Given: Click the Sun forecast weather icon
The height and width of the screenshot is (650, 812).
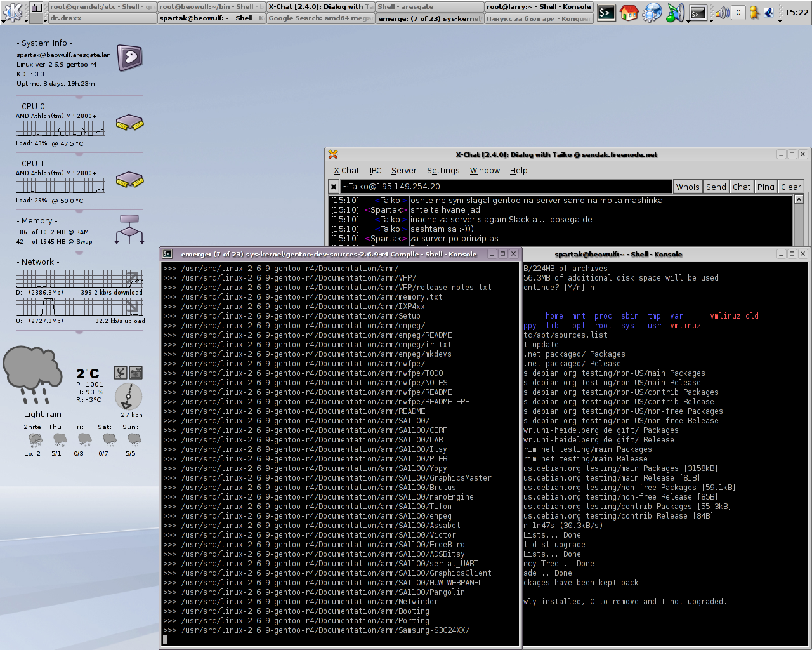Looking at the screenshot, I should (x=134, y=439).
